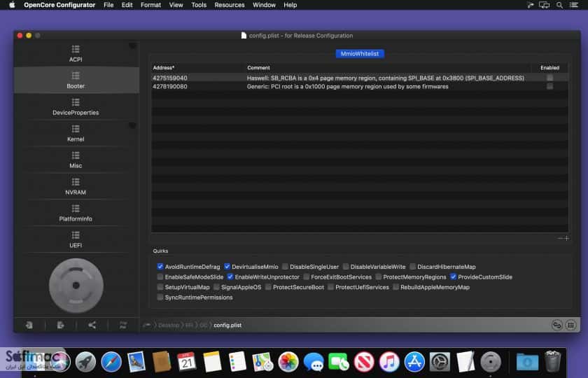Click config.plist in the path bar
This screenshot has width=588, height=378.
[227, 325]
